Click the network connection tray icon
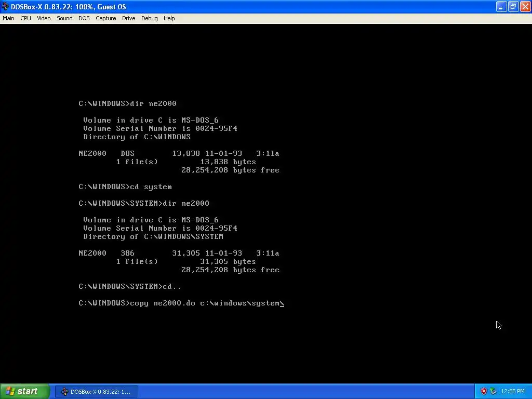 (494, 392)
